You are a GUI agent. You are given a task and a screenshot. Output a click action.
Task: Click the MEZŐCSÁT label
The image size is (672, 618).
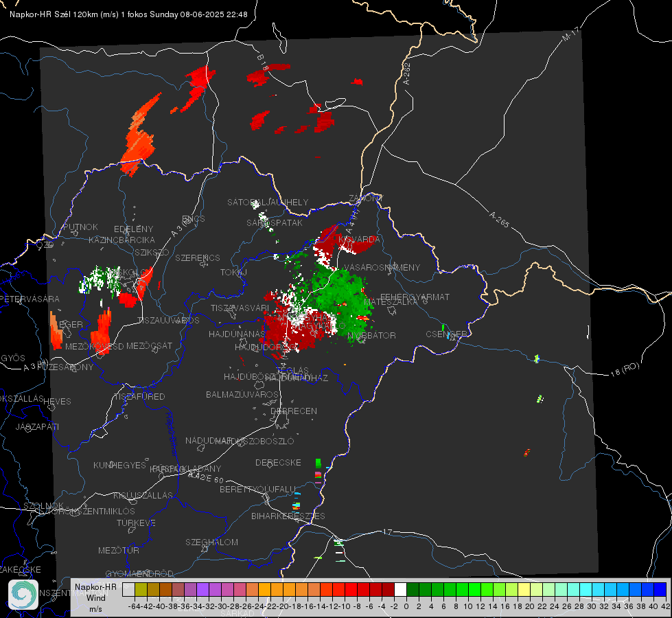149,345
